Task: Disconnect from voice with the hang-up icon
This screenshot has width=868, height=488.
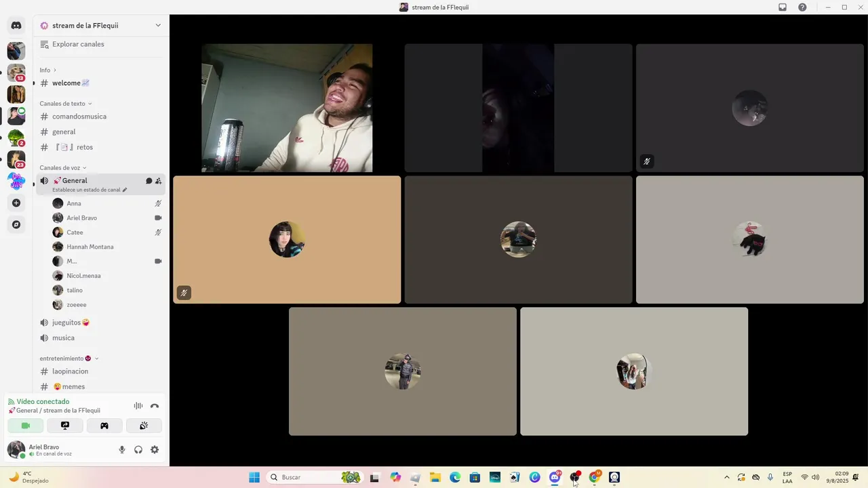Action: tap(155, 406)
